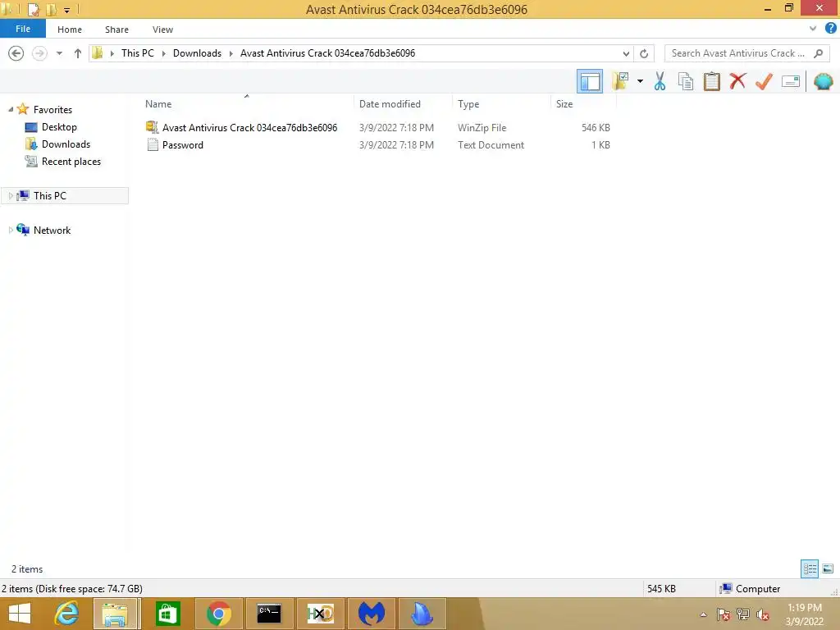Select the Password text document
The height and width of the screenshot is (630, 840).
[183, 144]
